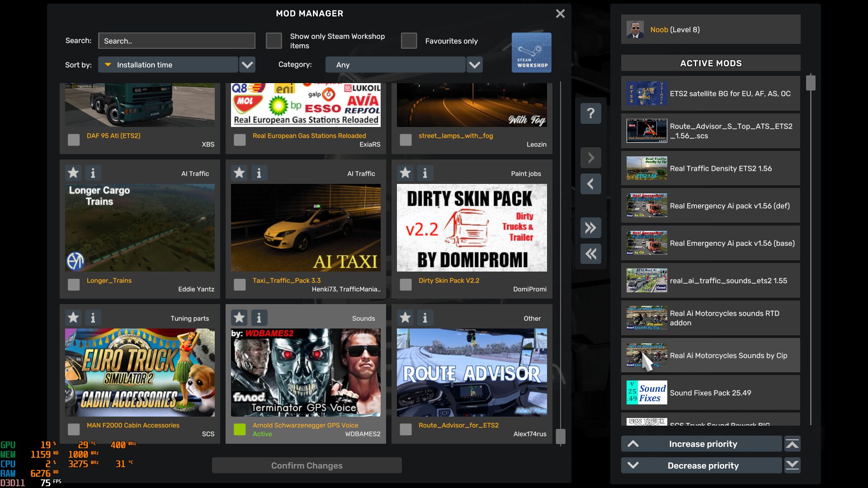Click the double right arrow activate-all icon
This screenshot has width=868, height=488.
pos(590,228)
